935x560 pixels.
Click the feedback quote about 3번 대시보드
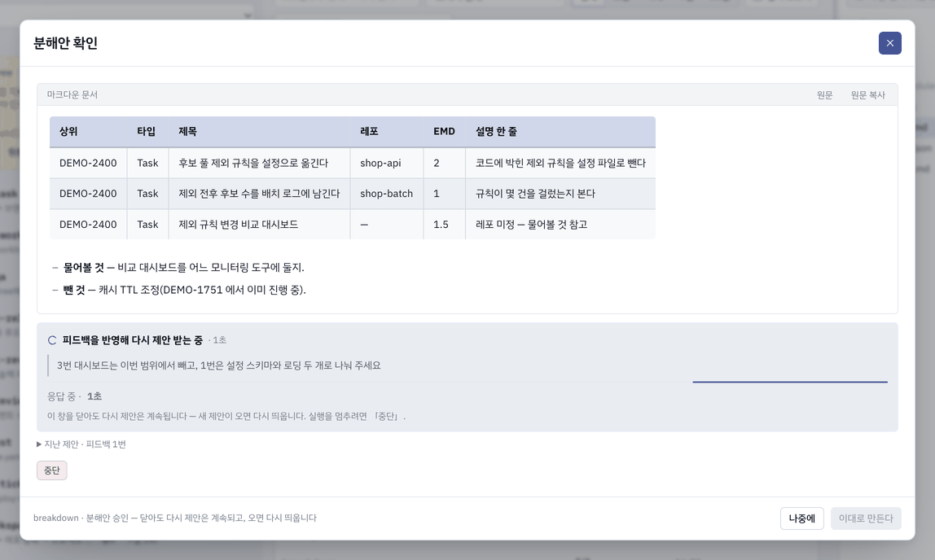coord(219,365)
